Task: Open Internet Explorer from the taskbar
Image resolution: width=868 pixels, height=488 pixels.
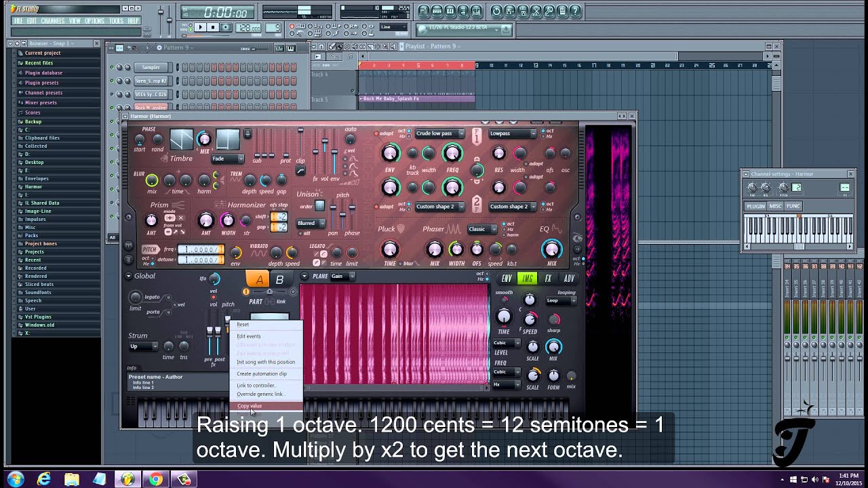Action: [44, 479]
